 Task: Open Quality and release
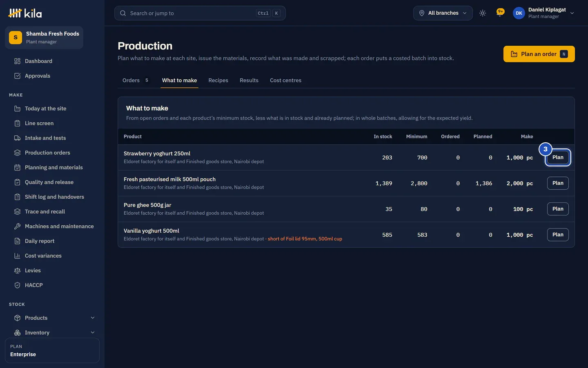(52, 182)
